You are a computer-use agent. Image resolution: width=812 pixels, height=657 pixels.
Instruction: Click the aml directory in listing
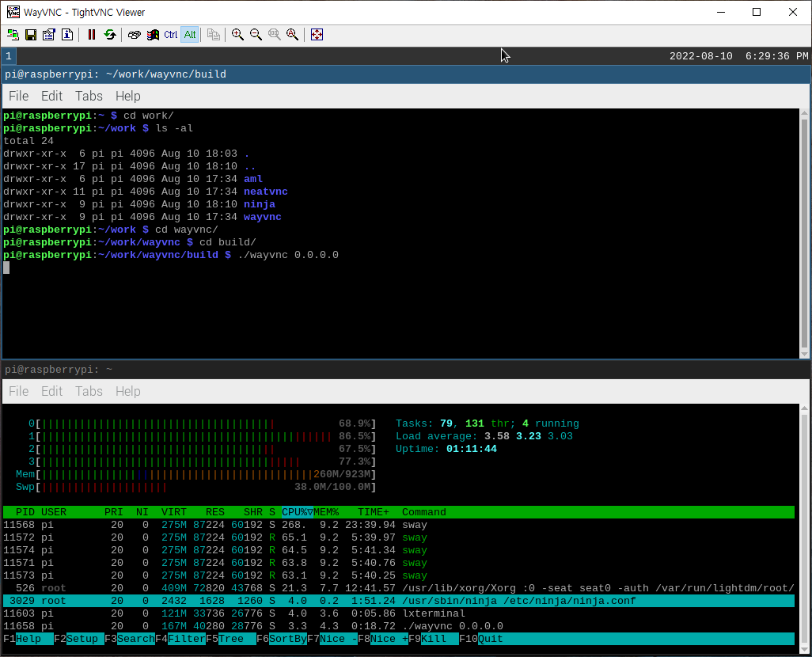(x=253, y=179)
